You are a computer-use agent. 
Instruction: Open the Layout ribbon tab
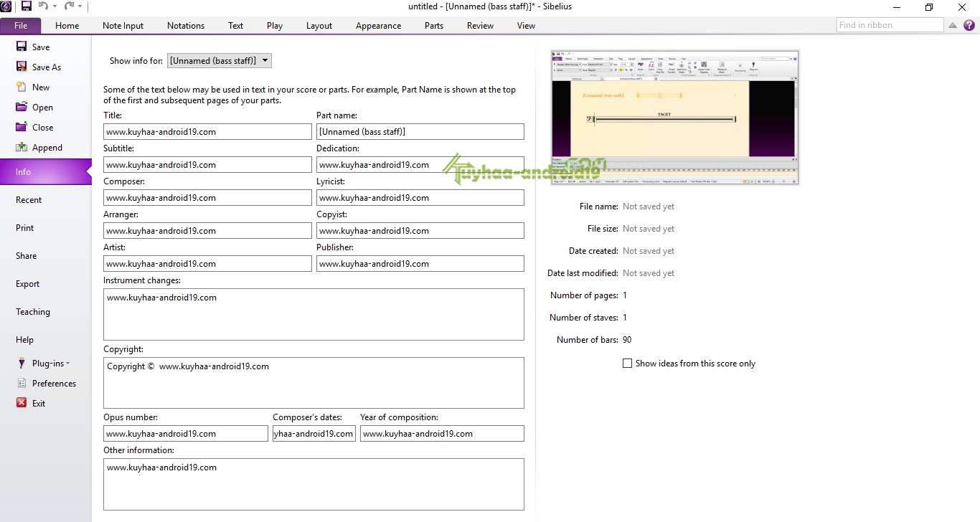[x=319, y=26]
